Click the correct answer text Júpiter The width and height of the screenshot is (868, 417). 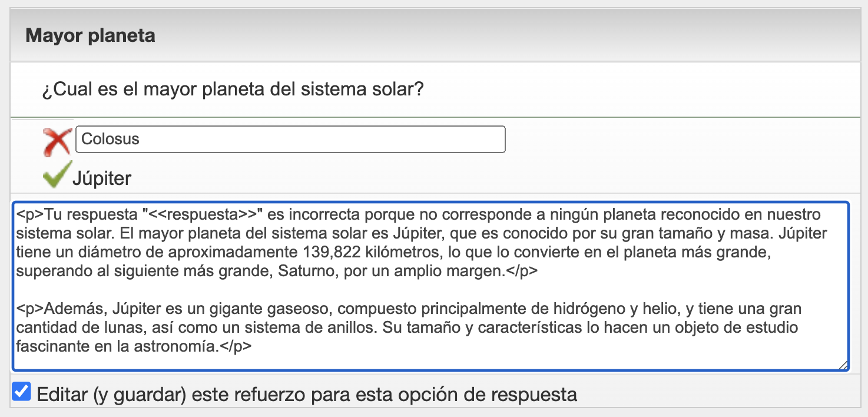(102, 178)
